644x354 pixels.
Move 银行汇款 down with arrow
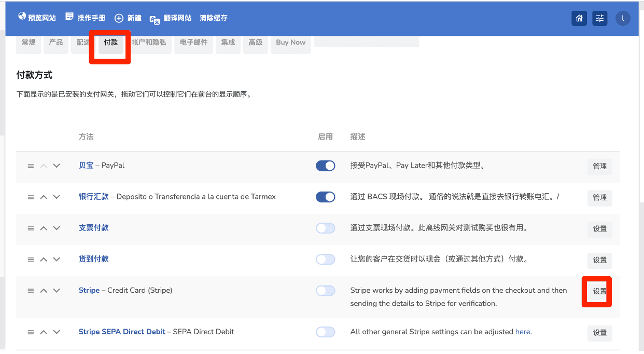pos(57,197)
